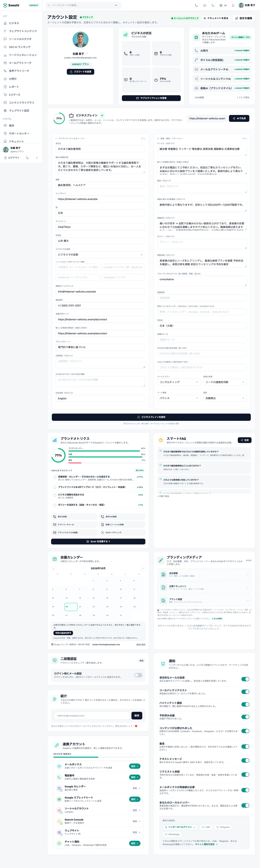The height and width of the screenshot is (868, 260).
Task: Open the ビジネスでの役割 dropdown
Action: point(100,255)
